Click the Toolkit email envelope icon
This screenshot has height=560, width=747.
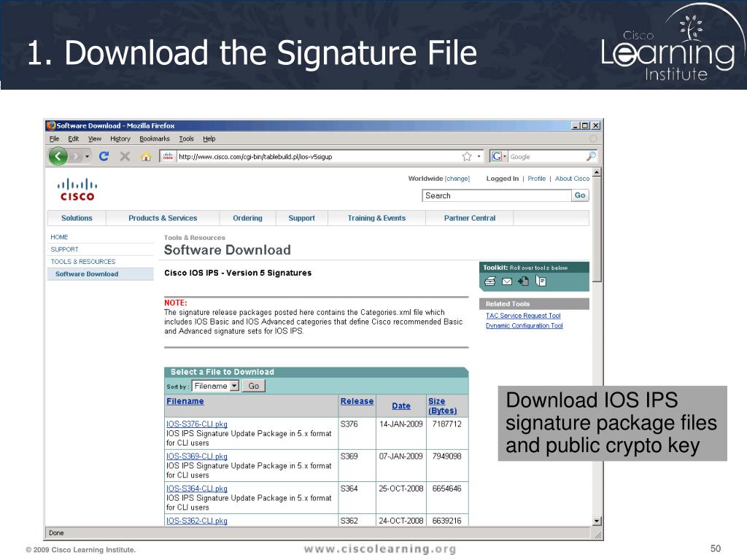point(507,281)
